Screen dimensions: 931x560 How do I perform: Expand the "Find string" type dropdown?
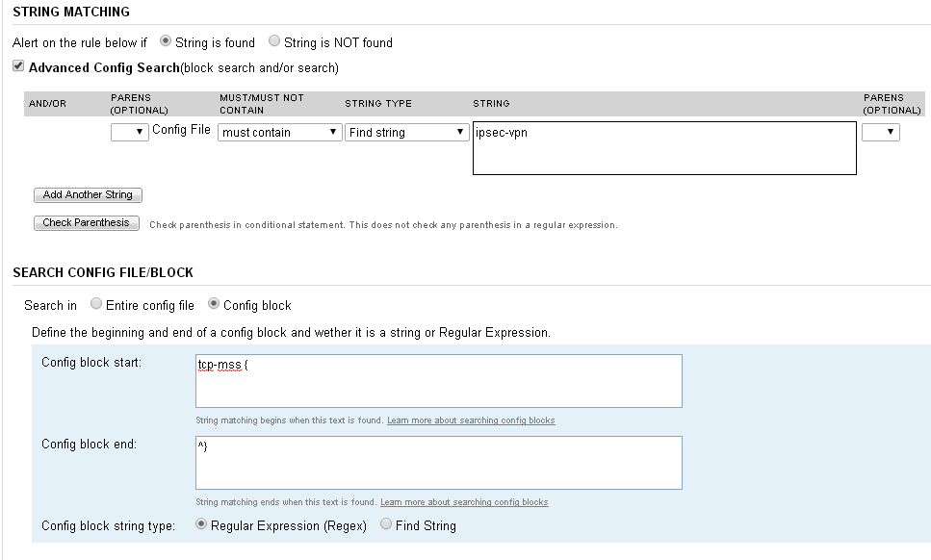[x=407, y=132]
